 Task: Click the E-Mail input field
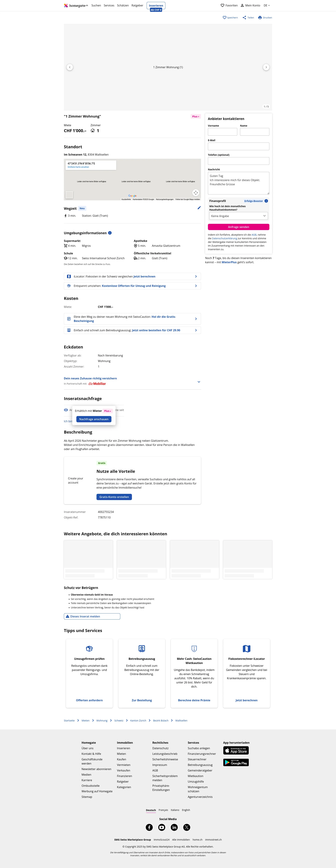(238, 146)
